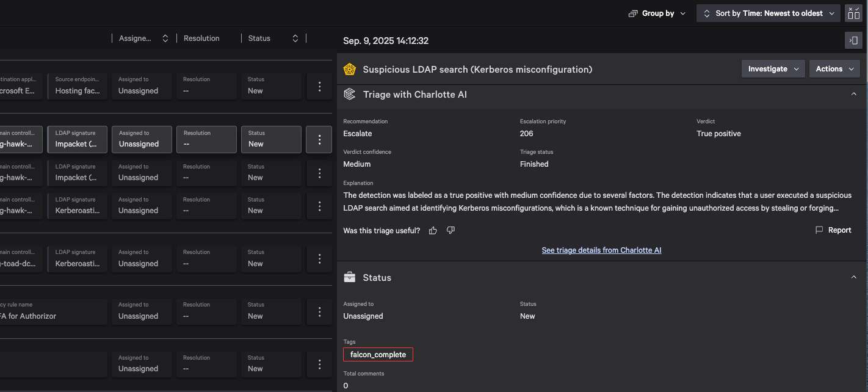Open the Group by dropdown
Screen dimensions: 868x392
tap(657, 13)
